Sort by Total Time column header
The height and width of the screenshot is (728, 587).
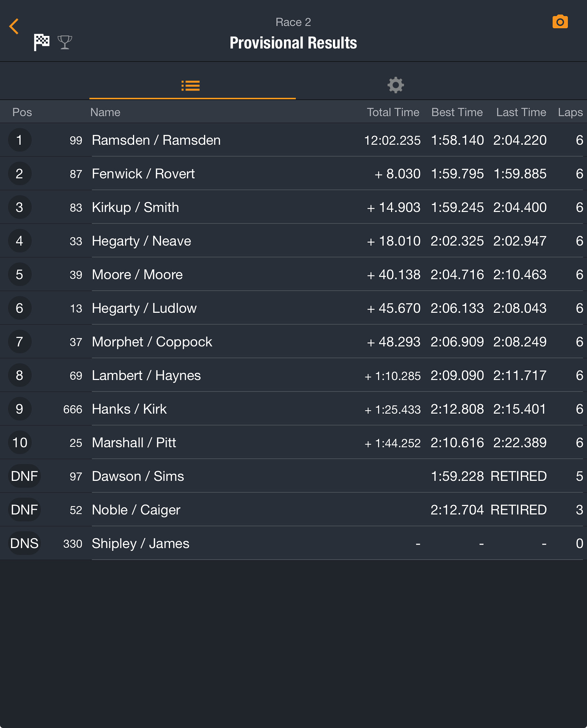(x=393, y=112)
